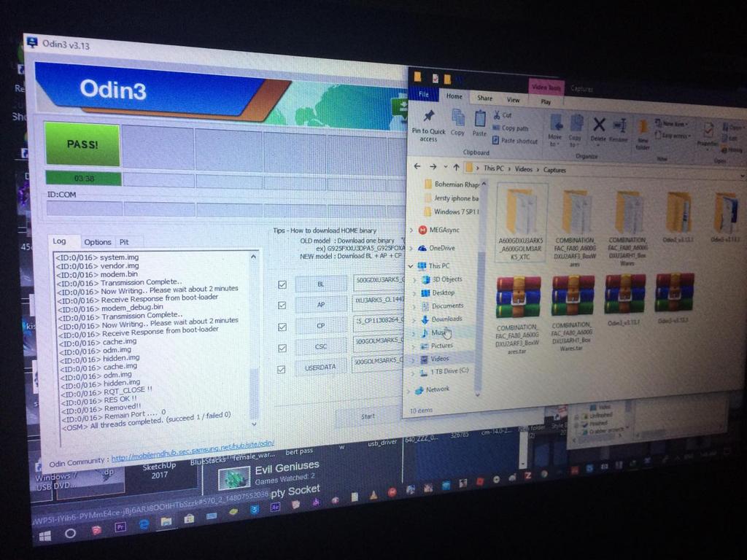
Task: Collapse the This PC tree node
Action: 411,265
